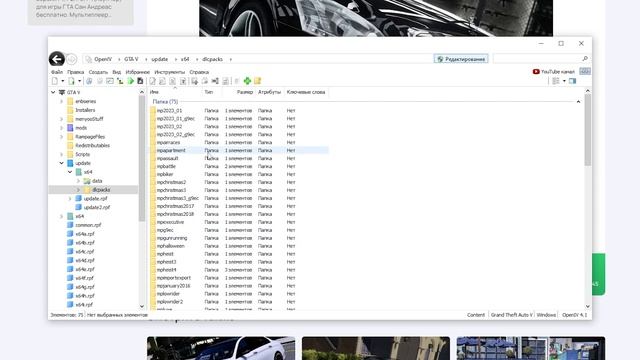Click the folder icon beside mpbiker
640x360 pixels.
[153, 174]
